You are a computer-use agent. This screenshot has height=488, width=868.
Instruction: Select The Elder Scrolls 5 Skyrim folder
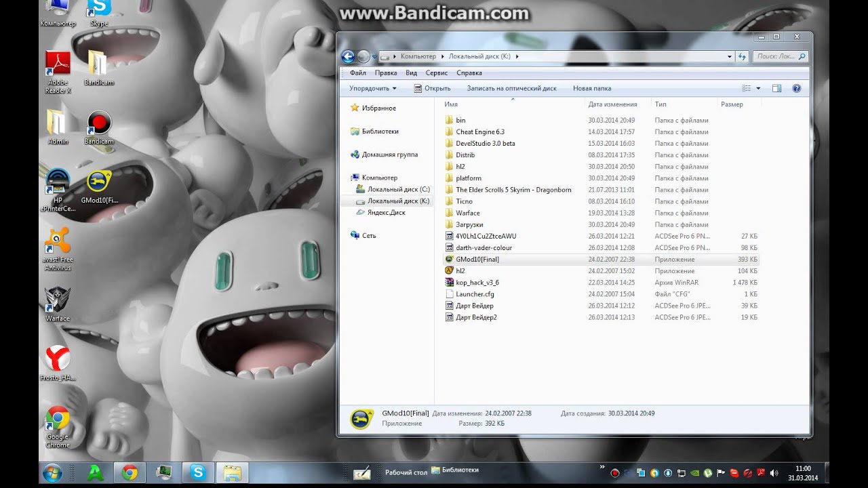pos(513,190)
